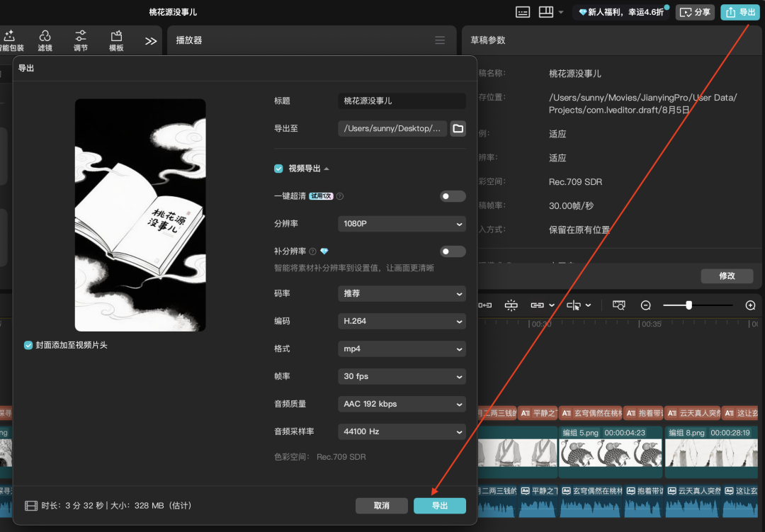Expand more tabs with the double-arrow
Image resolution: width=765 pixels, height=532 pixels.
pyautogui.click(x=151, y=41)
